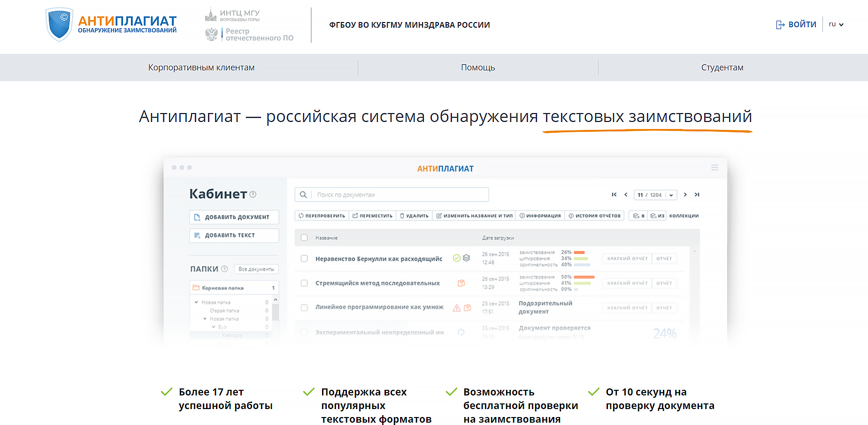The height and width of the screenshot is (425, 868).
Task: Open the ИНТЦ МГУ logo link
Action: (x=232, y=15)
